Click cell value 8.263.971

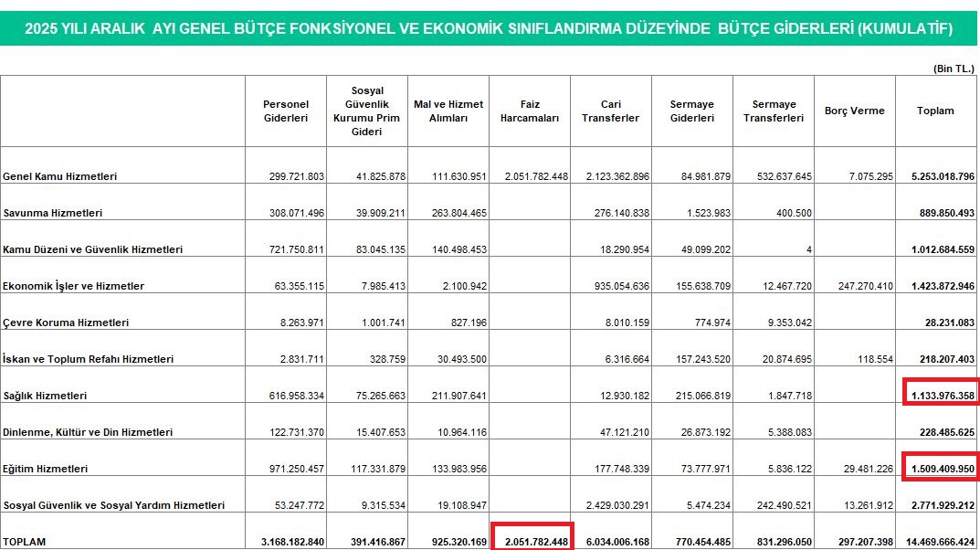point(302,323)
